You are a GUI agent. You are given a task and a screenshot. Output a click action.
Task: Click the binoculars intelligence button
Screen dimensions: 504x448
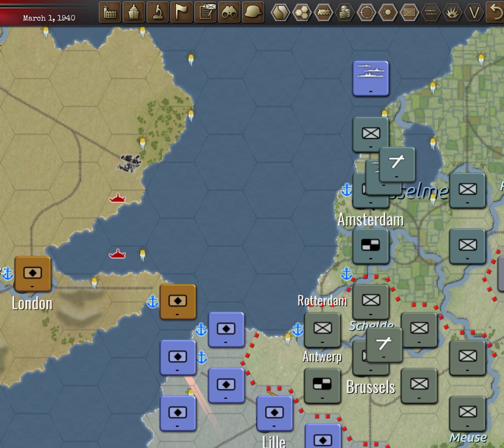229,12
